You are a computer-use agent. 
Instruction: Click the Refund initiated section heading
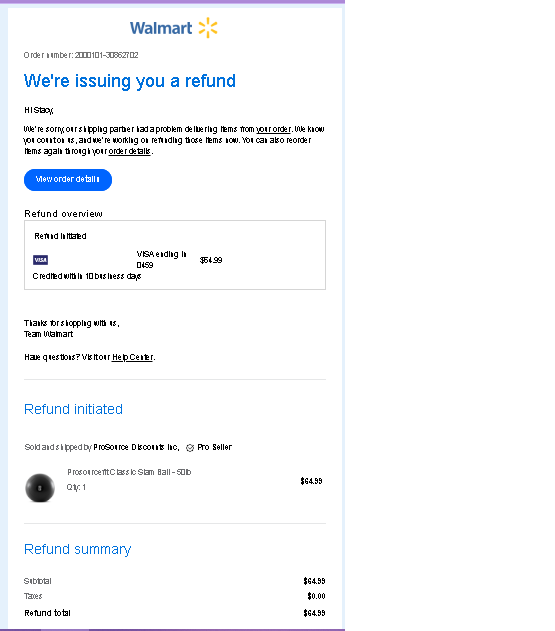click(x=73, y=409)
